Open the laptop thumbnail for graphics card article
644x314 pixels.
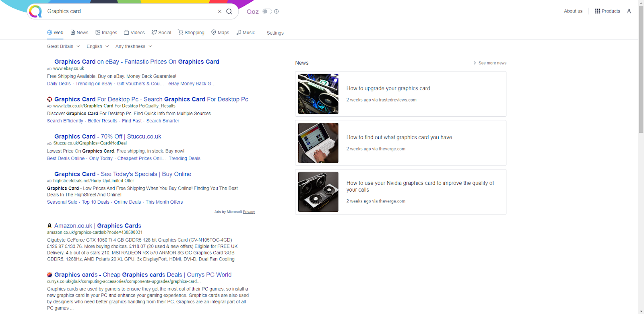(x=318, y=143)
